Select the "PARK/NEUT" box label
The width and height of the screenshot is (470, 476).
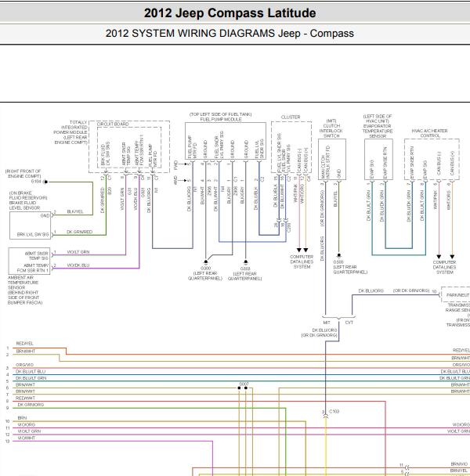[x=457, y=295]
